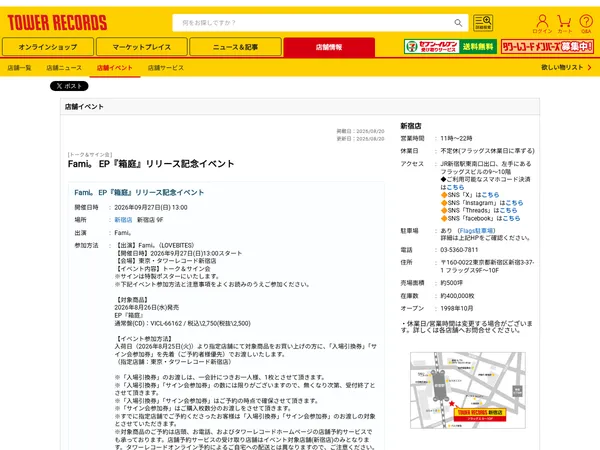Focus the search input field

tap(314, 23)
